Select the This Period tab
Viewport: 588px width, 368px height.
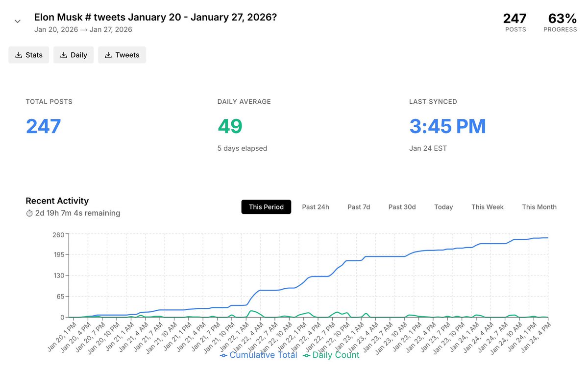[x=266, y=207]
